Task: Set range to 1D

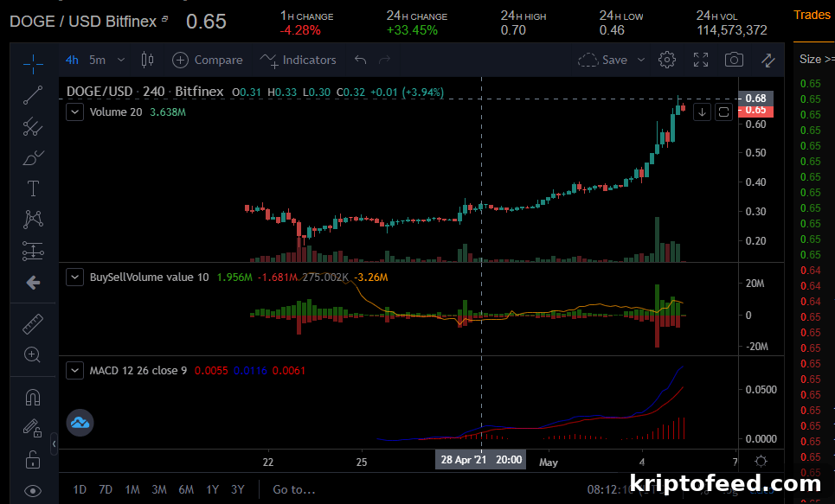Action: 80,489
